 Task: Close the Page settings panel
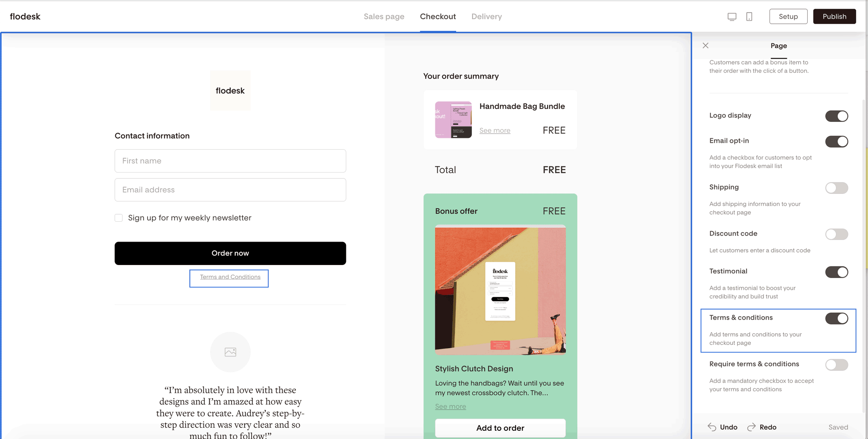705,46
